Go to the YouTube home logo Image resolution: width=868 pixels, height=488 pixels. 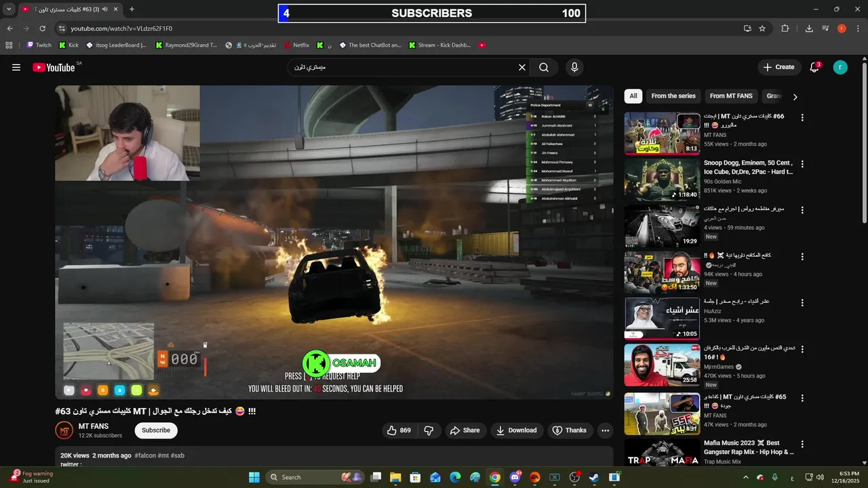(54, 67)
